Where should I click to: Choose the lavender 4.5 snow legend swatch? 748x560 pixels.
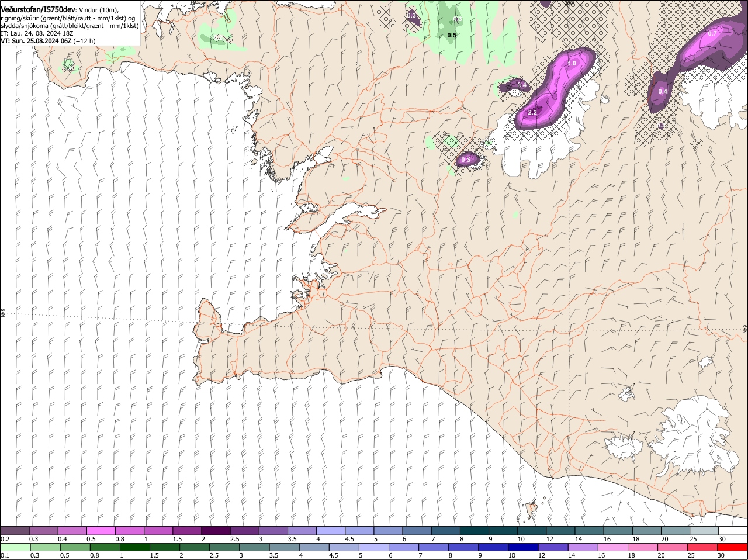(359, 531)
